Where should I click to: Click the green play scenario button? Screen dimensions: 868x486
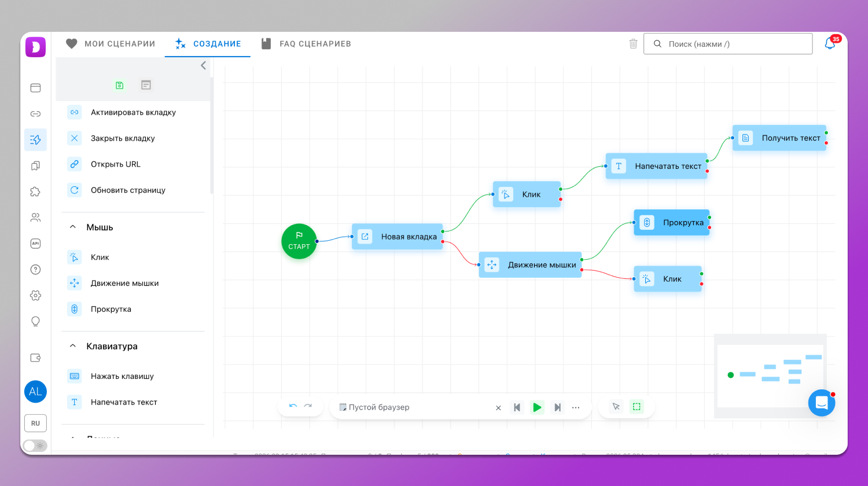click(x=537, y=407)
